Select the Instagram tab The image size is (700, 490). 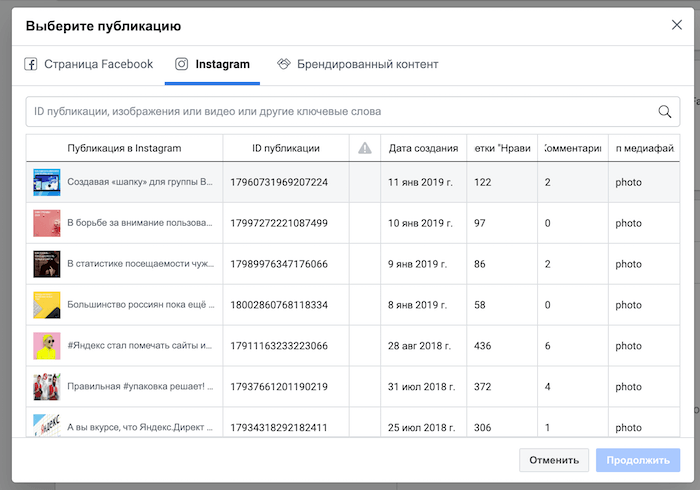[x=212, y=64]
